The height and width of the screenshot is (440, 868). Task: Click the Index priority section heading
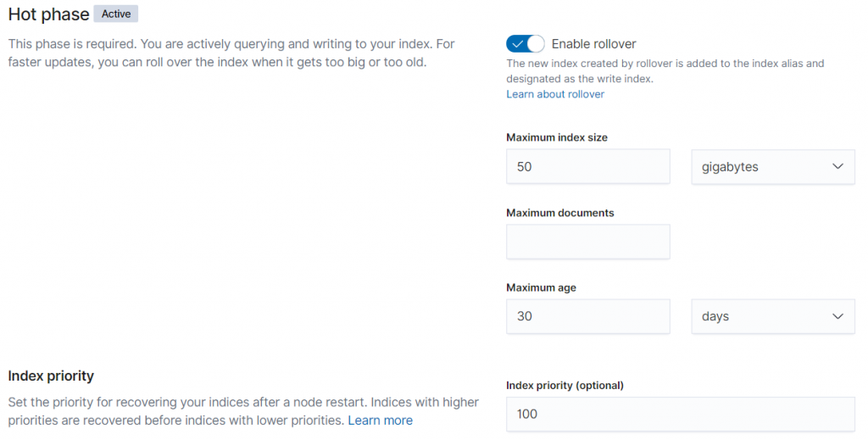point(51,376)
